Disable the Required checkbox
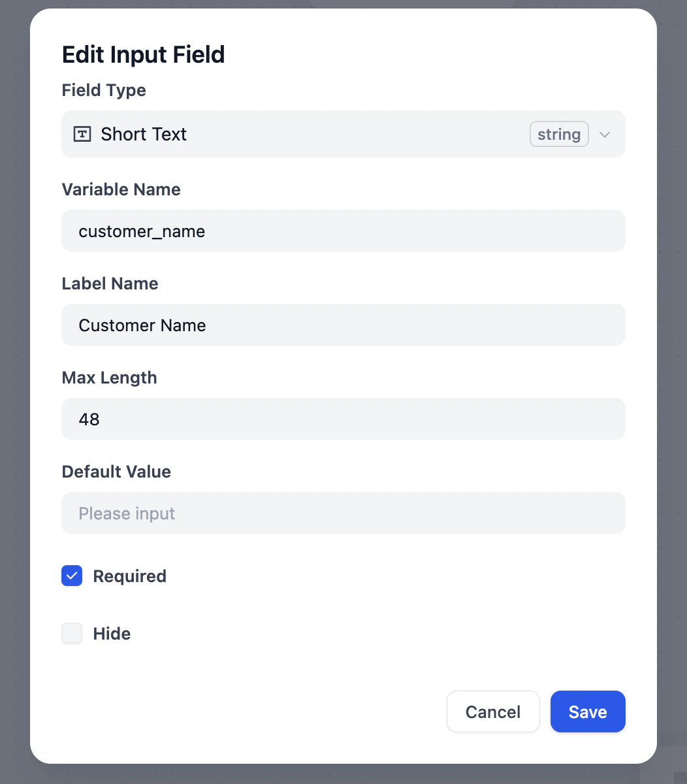Viewport: 687px width, 784px height. click(72, 576)
